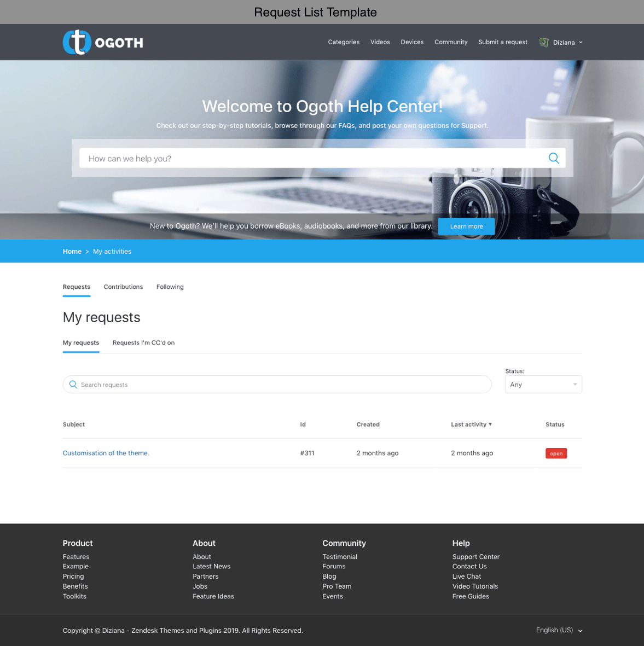The width and height of the screenshot is (644, 646).
Task: Switch to the Contributions tab
Action: point(123,287)
